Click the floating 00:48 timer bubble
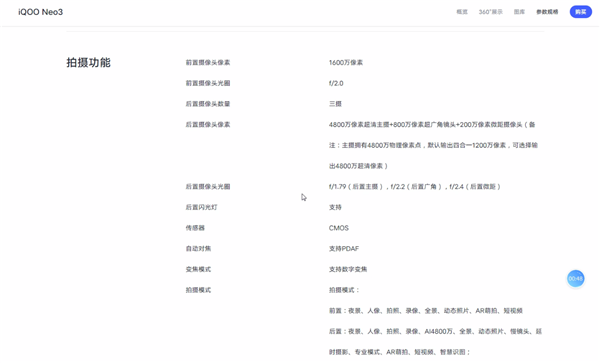Image resolution: width=600 pixels, height=363 pixels. point(576,278)
